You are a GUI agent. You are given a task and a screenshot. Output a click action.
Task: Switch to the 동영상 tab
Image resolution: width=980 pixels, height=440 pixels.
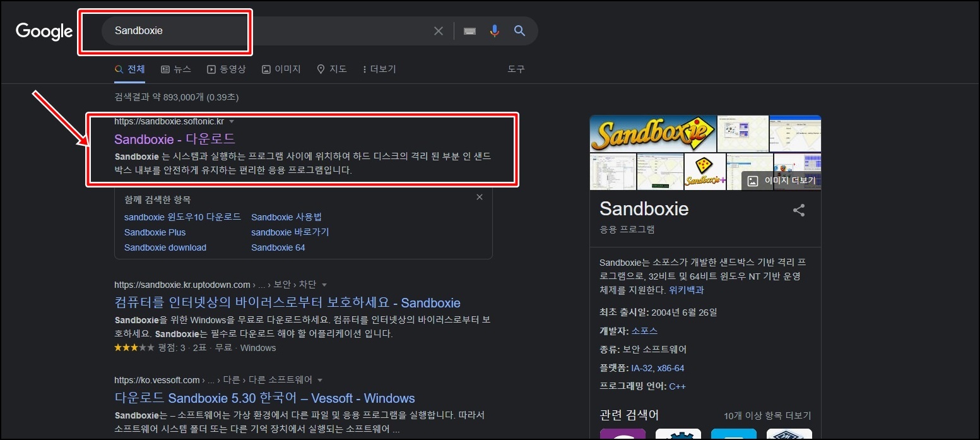point(227,69)
